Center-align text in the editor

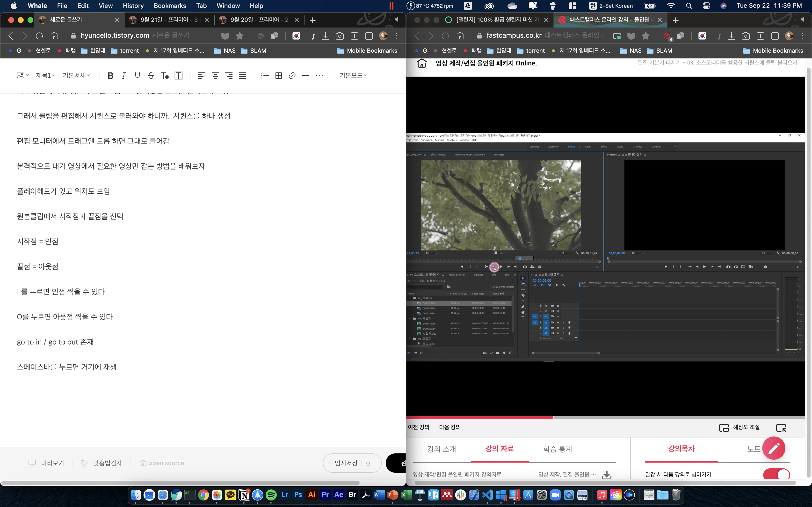click(x=215, y=76)
